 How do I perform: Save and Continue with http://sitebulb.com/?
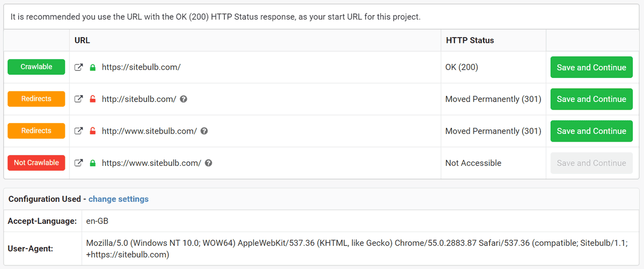[x=591, y=99]
